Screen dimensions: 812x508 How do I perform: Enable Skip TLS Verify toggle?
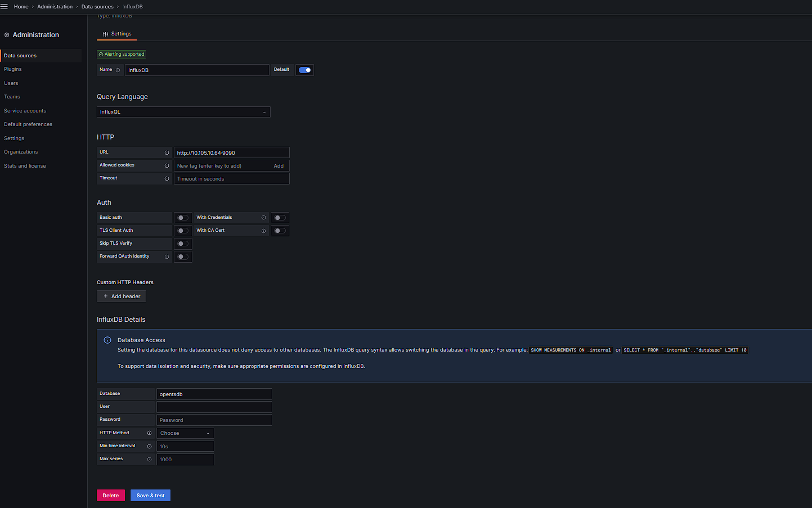(183, 244)
